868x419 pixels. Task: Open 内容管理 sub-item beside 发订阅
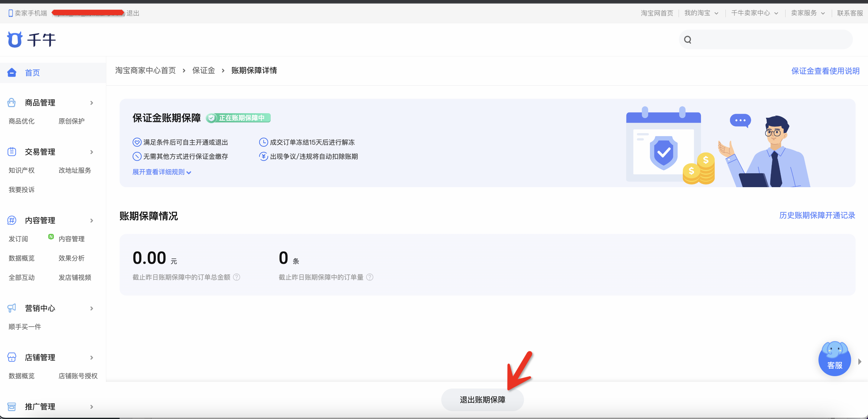click(72, 239)
